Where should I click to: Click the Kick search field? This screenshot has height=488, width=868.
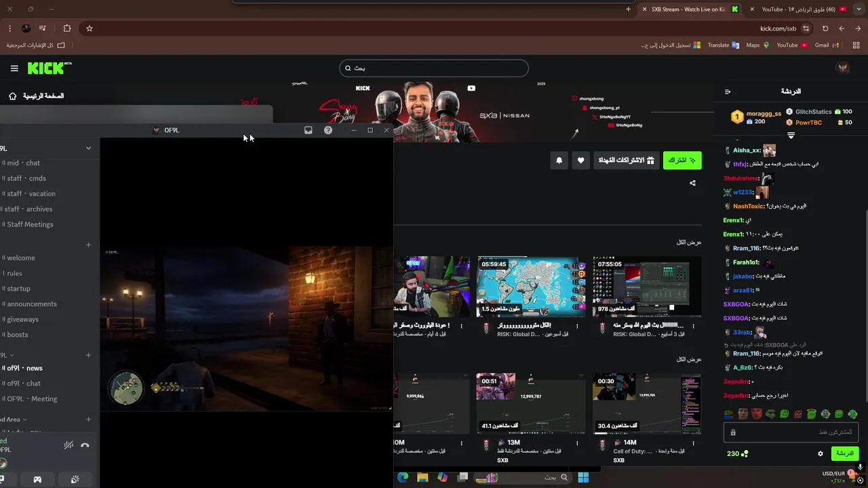[x=434, y=68]
